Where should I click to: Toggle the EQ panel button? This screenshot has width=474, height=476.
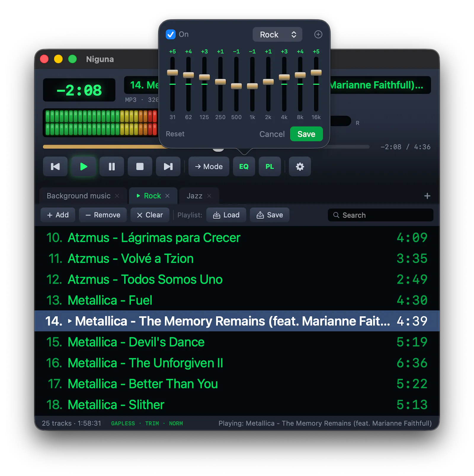point(244,167)
